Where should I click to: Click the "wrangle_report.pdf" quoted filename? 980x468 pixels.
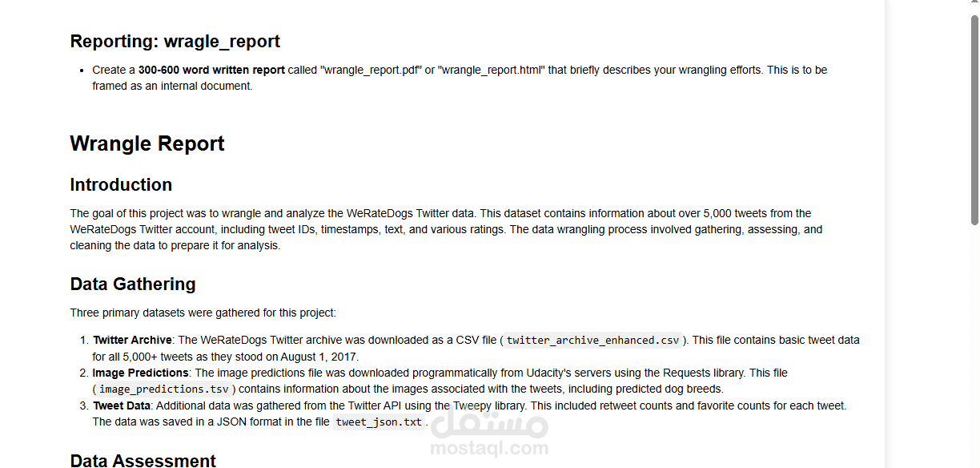[371, 70]
